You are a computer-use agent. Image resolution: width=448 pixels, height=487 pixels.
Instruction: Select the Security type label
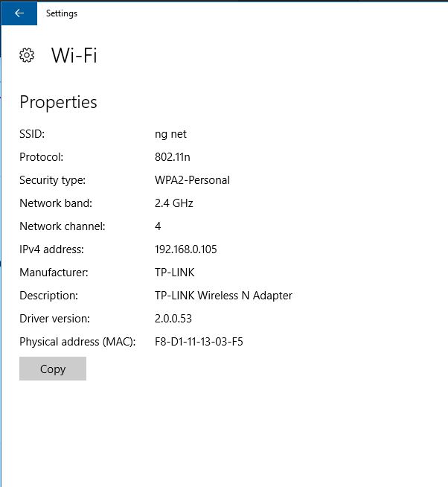point(53,180)
